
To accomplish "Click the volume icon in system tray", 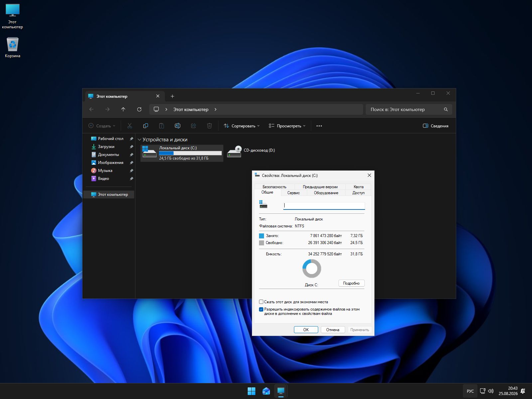I will click(x=491, y=391).
